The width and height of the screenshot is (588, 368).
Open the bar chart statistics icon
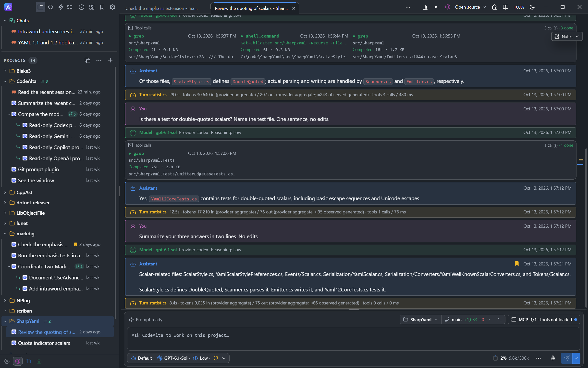coord(425,7)
